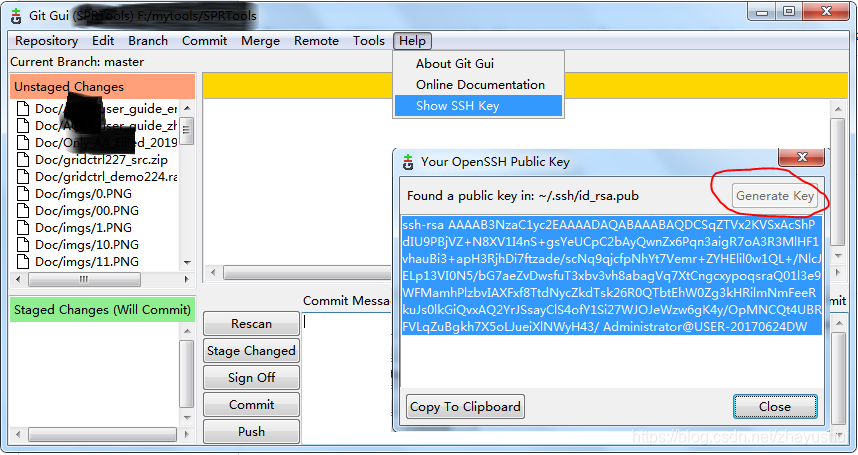Image resolution: width=858 pixels, height=455 pixels.
Task: Click the Current Branch: master label
Action: [77, 62]
